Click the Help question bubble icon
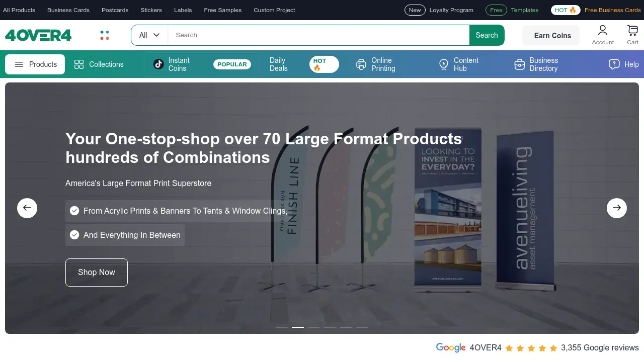The height and width of the screenshot is (362, 644). pos(614,64)
